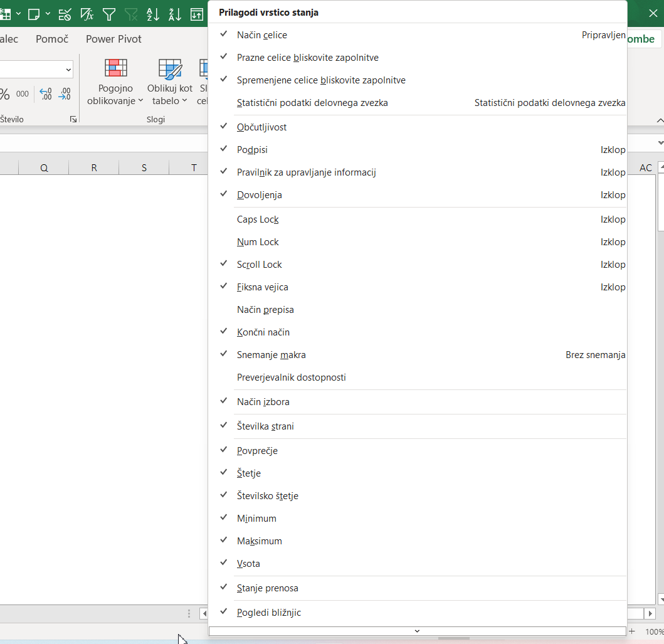Viewport: 664px width, 644px height.
Task: Collapse the ribbon with chevron
Action: point(660,120)
